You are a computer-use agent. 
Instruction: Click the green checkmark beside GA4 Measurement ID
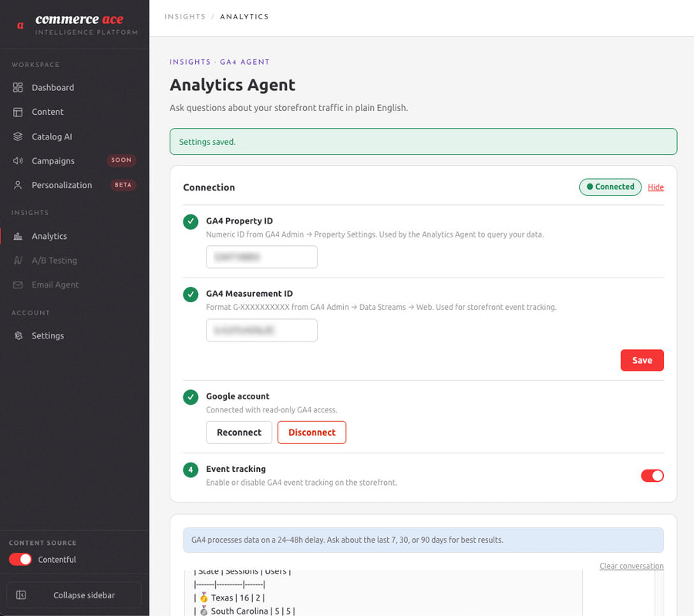190,295
